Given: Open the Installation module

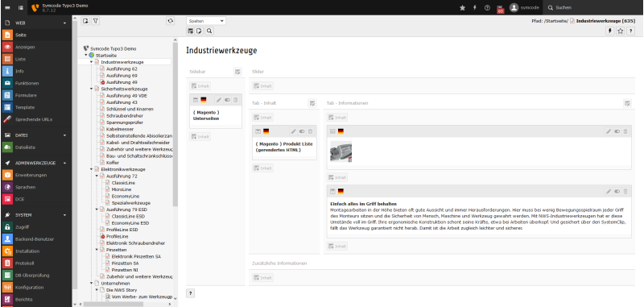Looking at the screenshot, I should [x=35, y=251].
